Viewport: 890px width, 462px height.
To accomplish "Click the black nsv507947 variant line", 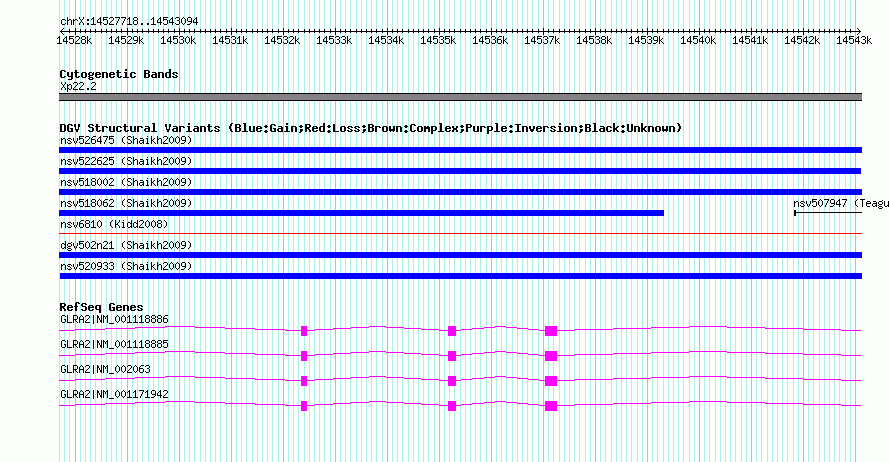I will pyautogui.click(x=828, y=213).
